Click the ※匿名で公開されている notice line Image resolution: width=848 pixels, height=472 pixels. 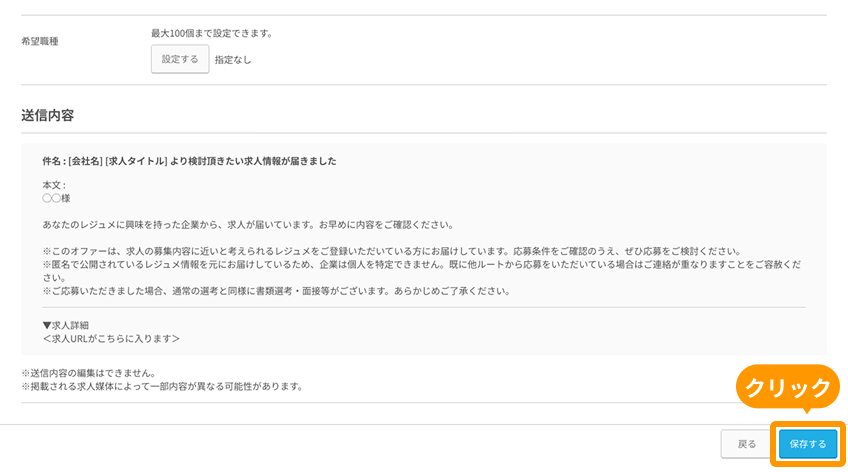pyautogui.click(x=422, y=271)
